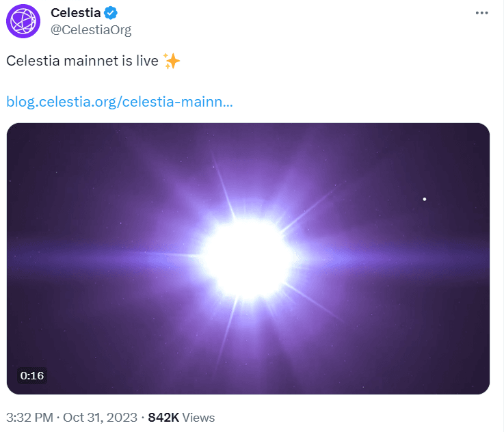
Task: Click the blue verified badge
Action: click(110, 13)
